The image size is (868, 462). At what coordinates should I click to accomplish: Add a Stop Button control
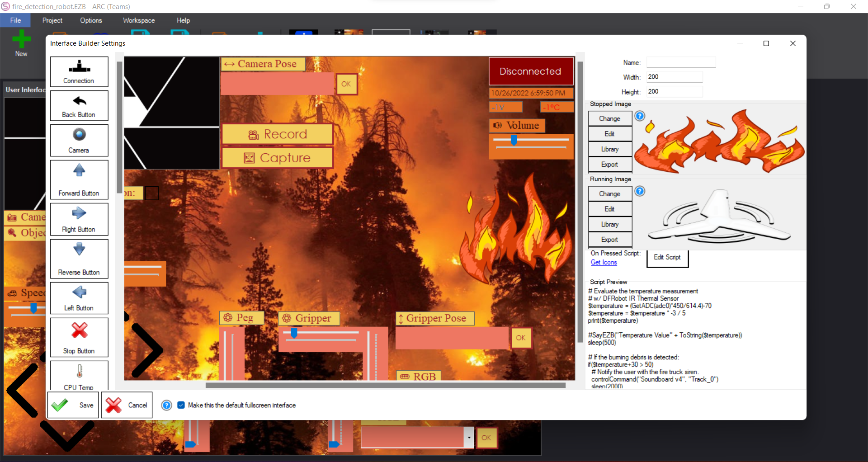[x=79, y=338]
